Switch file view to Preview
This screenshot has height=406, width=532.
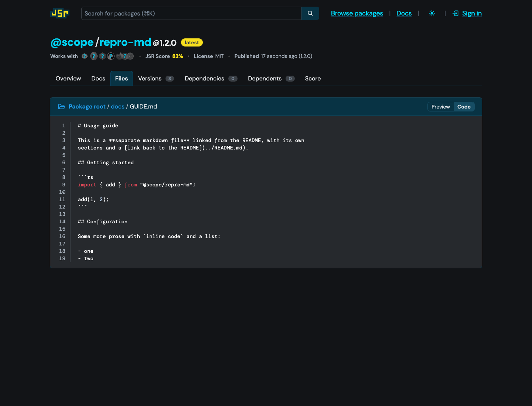(x=441, y=107)
